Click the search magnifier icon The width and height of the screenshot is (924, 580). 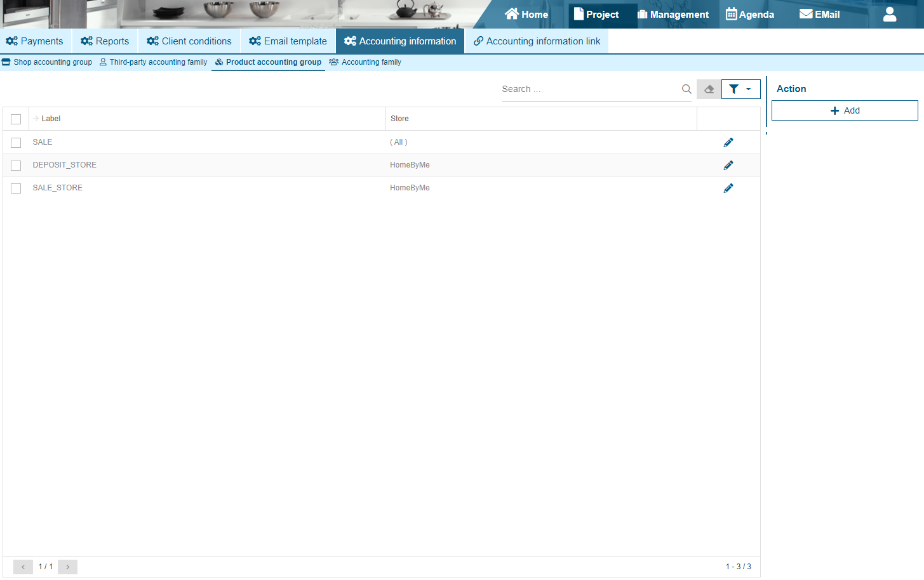(x=686, y=89)
